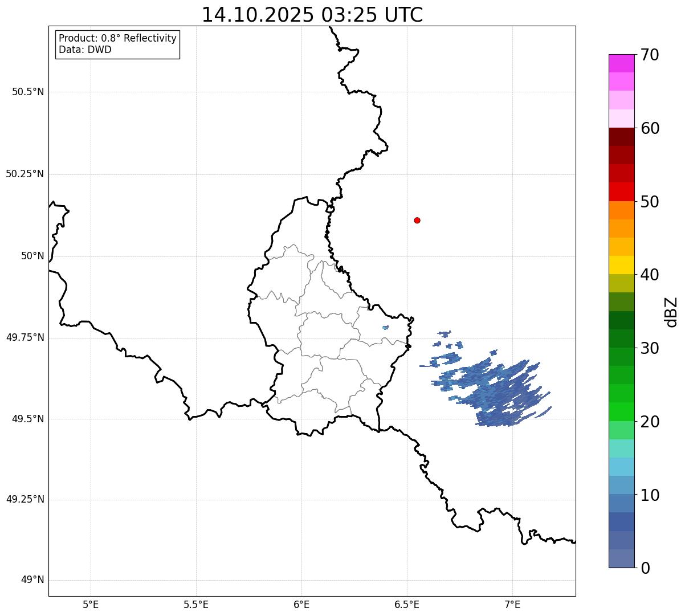This screenshot has width=685, height=616.
Task: Click the colorbar tick label 30
Action: (650, 348)
